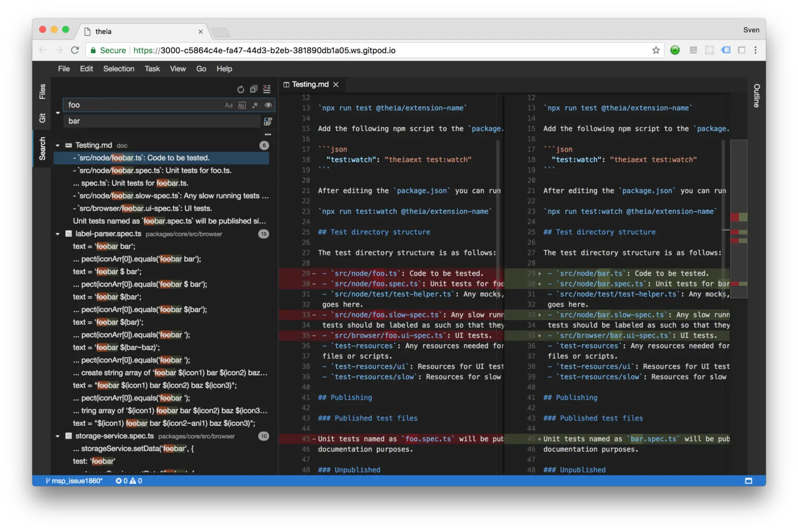Collapse all search results

pyautogui.click(x=253, y=89)
